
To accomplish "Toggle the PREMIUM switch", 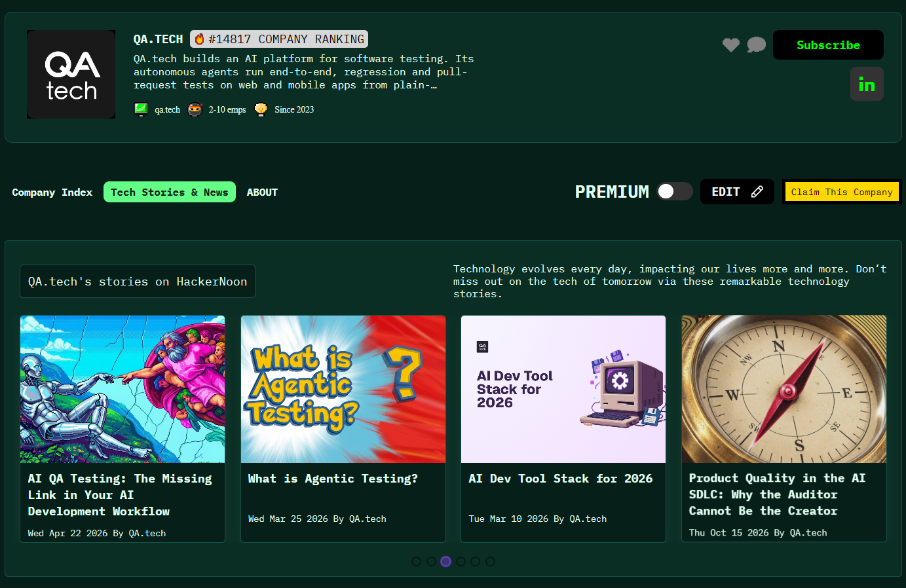I will [x=675, y=191].
